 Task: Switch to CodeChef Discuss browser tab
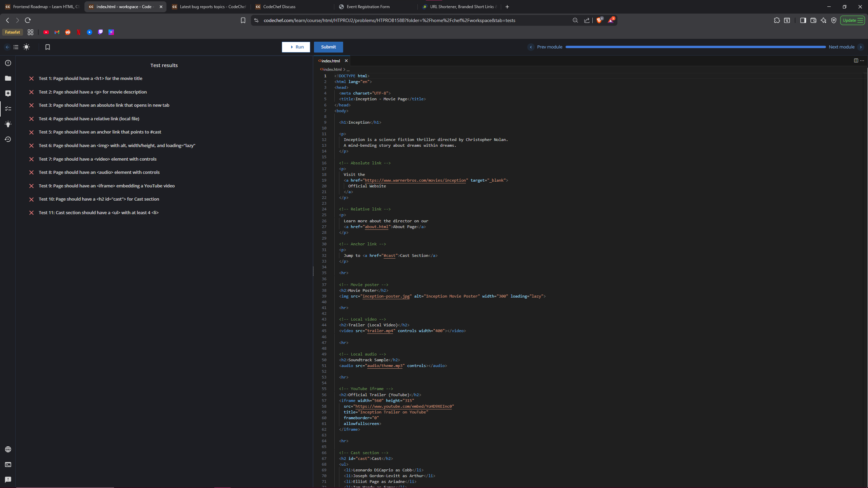(279, 7)
